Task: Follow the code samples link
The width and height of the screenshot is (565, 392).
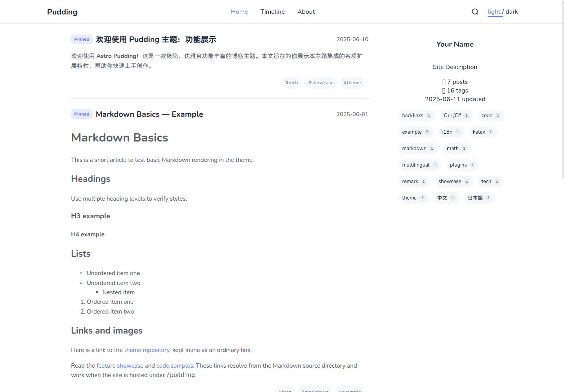Action: tap(175, 366)
